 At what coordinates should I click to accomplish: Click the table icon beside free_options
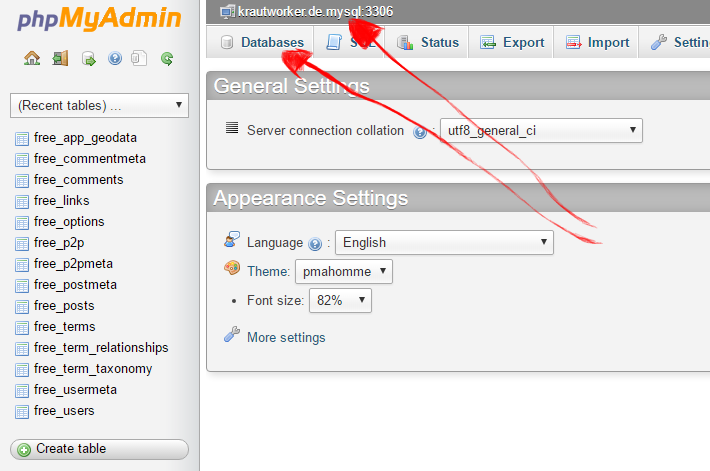click(x=22, y=222)
